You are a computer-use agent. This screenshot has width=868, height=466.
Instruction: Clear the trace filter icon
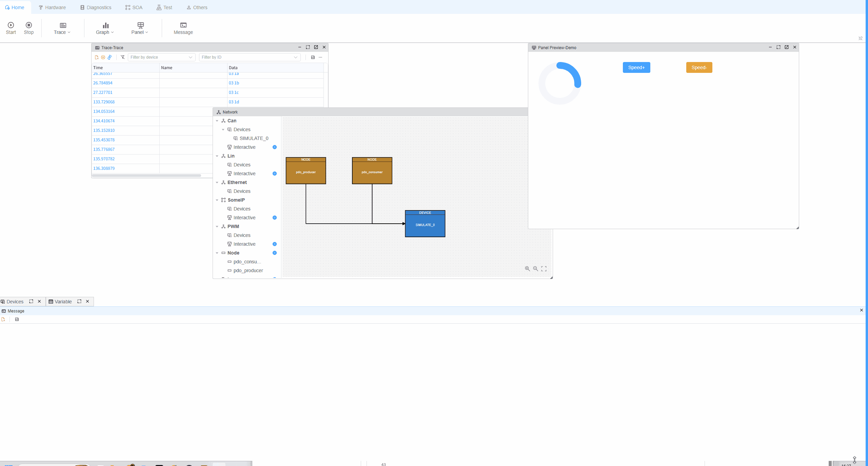point(123,57)
